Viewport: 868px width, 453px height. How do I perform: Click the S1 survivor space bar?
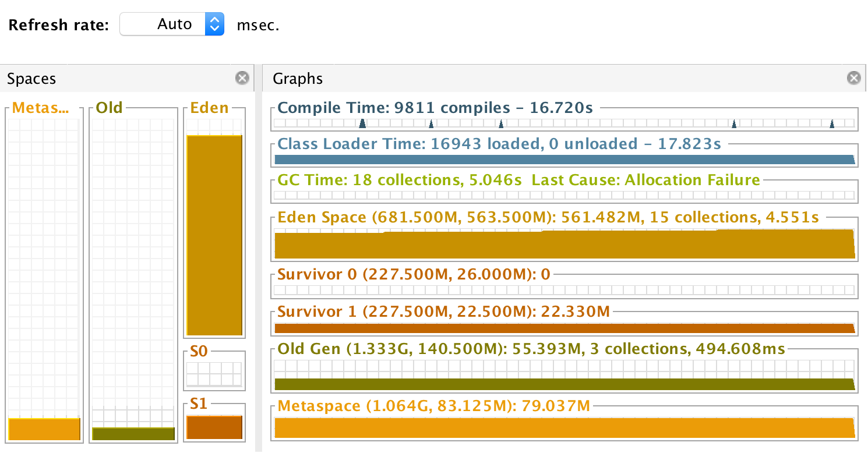click(214, 427)
